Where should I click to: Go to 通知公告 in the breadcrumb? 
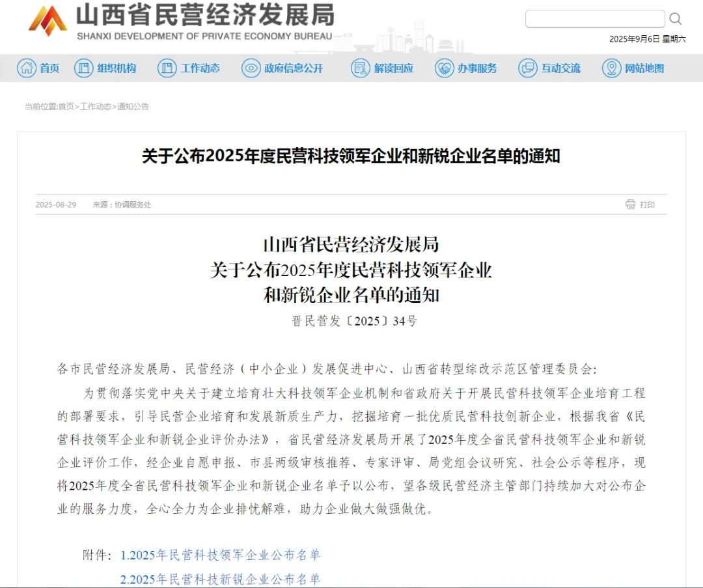tap(133, 107)
